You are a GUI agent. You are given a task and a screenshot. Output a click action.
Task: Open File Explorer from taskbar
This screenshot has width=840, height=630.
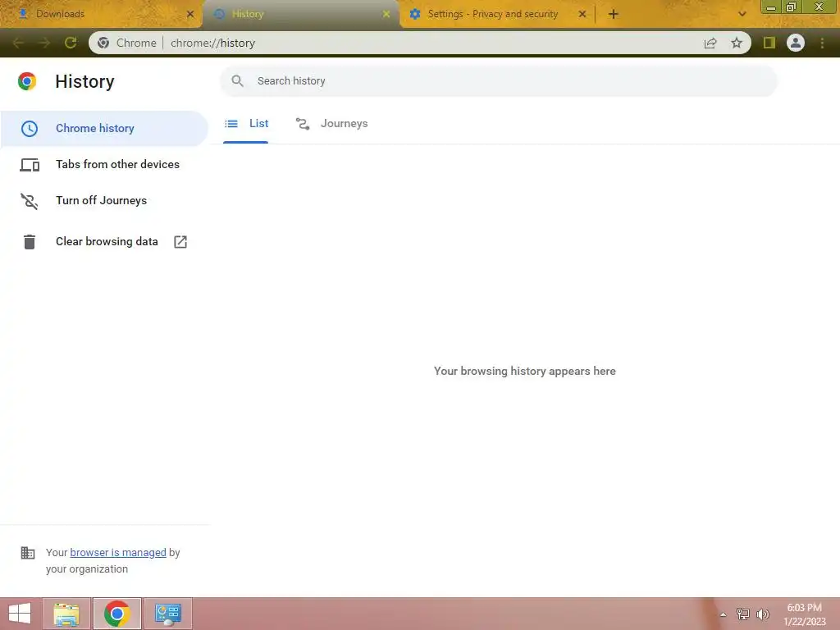66,614
